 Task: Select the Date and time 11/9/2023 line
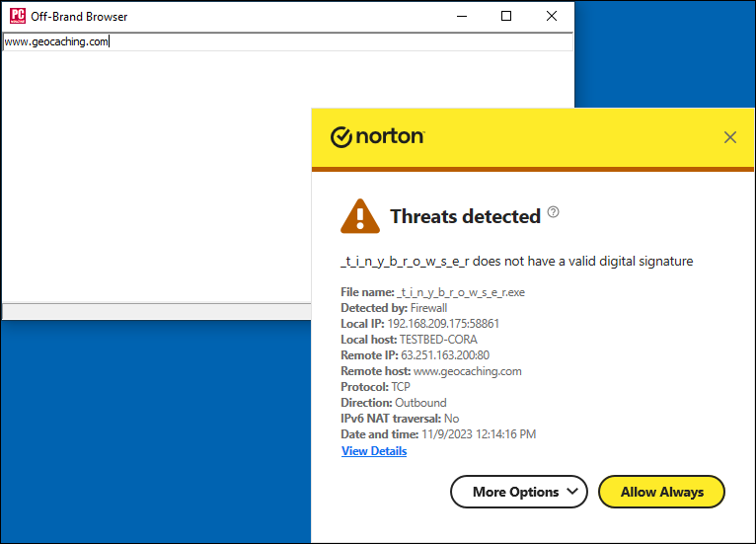(438, 434)
